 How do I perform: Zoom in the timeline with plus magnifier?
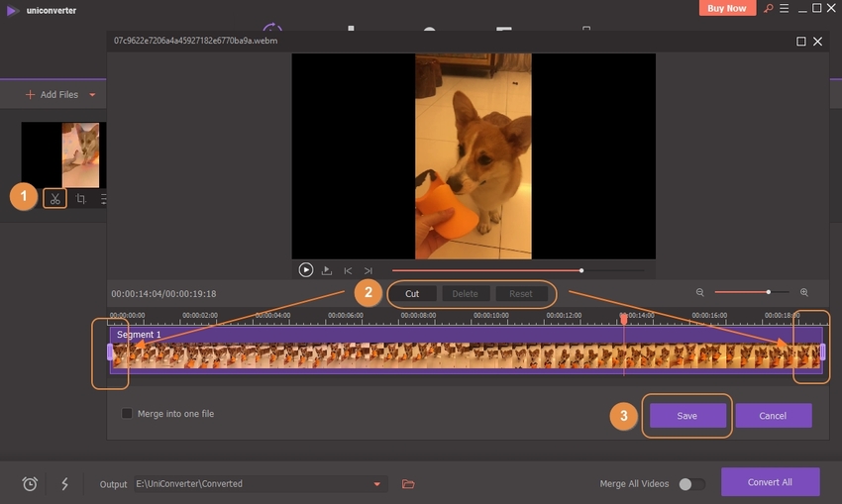[x=803, y=293]
